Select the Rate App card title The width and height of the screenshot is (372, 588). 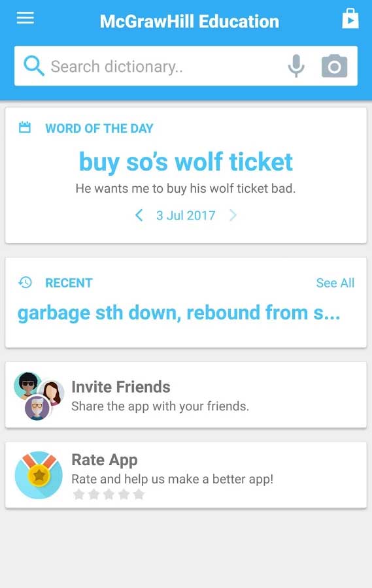pyautogui.click(x=105, y=460)
